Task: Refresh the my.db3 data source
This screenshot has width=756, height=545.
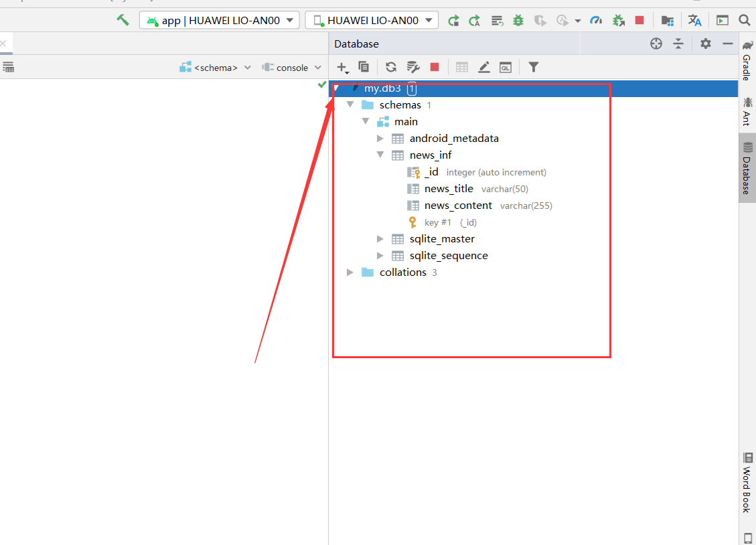Action: pos(390,67)
